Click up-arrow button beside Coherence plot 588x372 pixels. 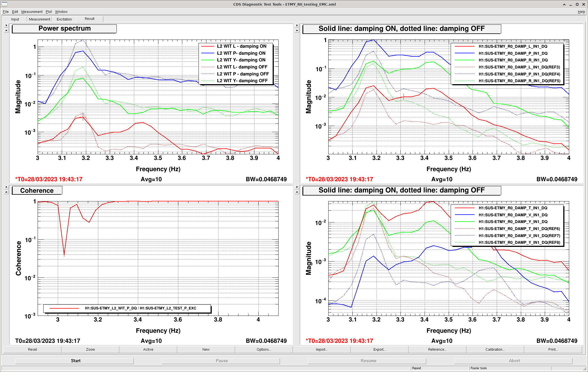pyautogui.click(x=6, y=192)
